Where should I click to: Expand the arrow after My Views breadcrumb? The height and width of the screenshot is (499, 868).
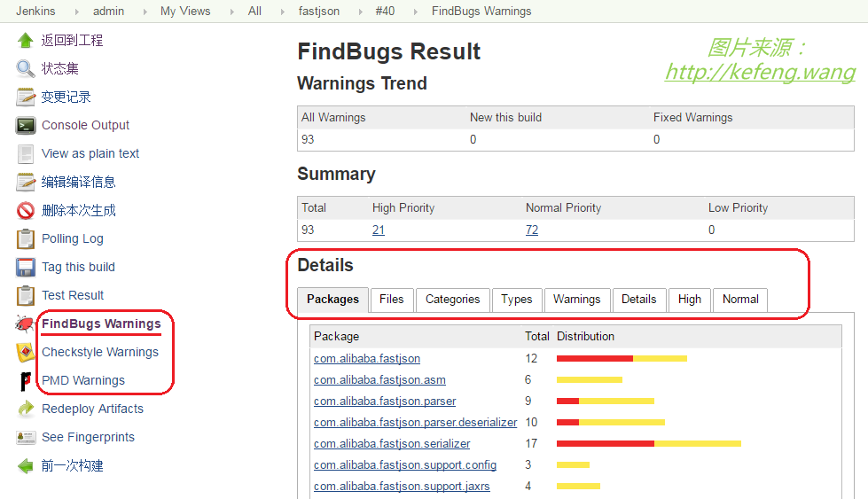(231, 12)
